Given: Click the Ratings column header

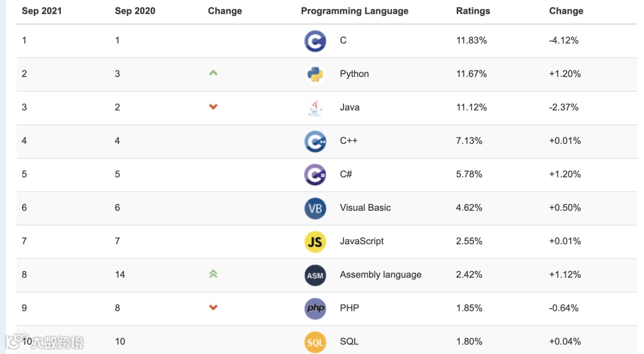Looking at the screenshot, I should (x=473, y=11).
